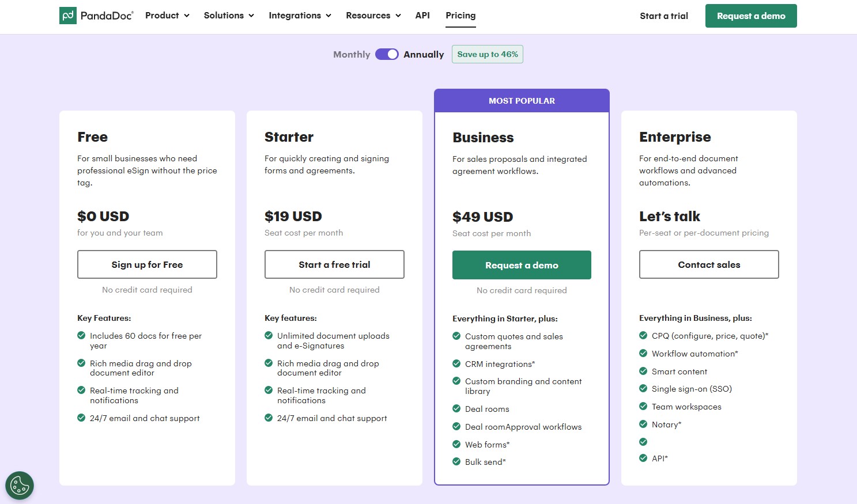857x504 pixels.
Task: Expand the Integrations dropdown menu
Action: [x=300, y=16]
